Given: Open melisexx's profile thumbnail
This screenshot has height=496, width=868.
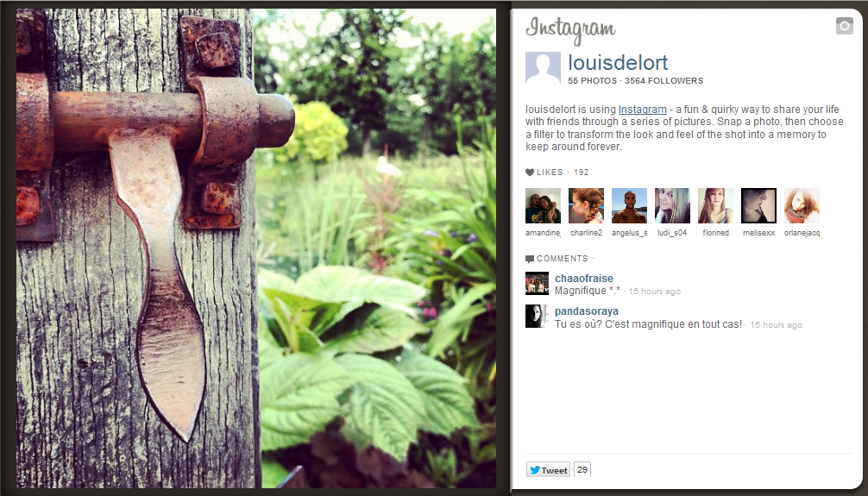Looking at the screenshot, I should 759,205.
